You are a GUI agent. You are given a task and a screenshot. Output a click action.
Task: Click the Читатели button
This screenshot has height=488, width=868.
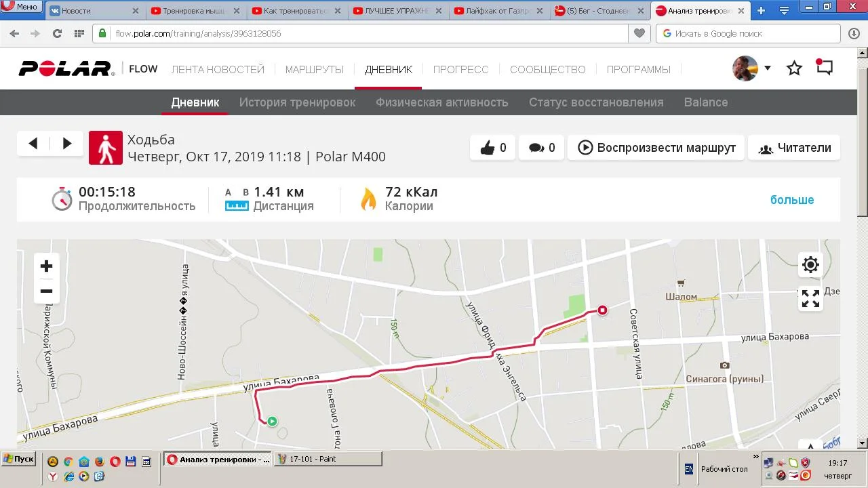click(794, 148)
